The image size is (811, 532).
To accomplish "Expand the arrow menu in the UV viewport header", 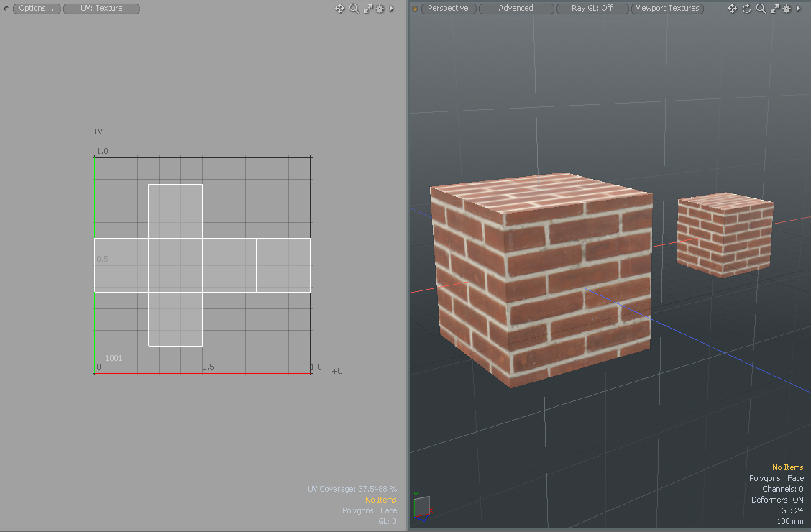I will pos(391,9).
